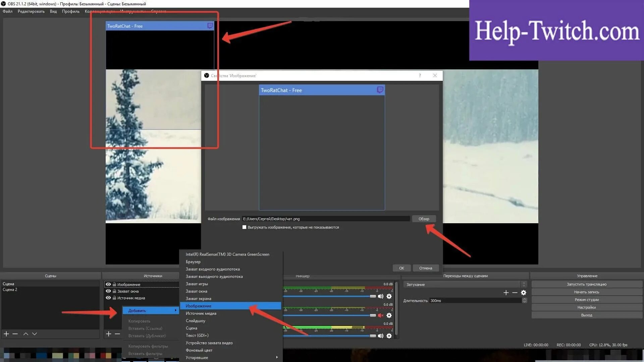Click the Длительность 300ms stepper arrows
Image resolution: width=644 pixels, height=362 pixels.
click(524, 301)
